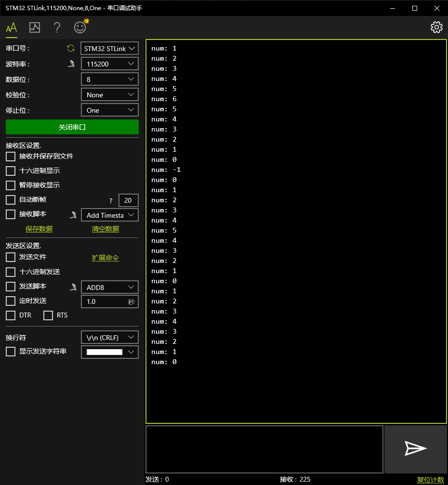Open the waveform plot view icon
Viewport: 448px width, 485px height.
pyautogui.click(x=34, y=27)
